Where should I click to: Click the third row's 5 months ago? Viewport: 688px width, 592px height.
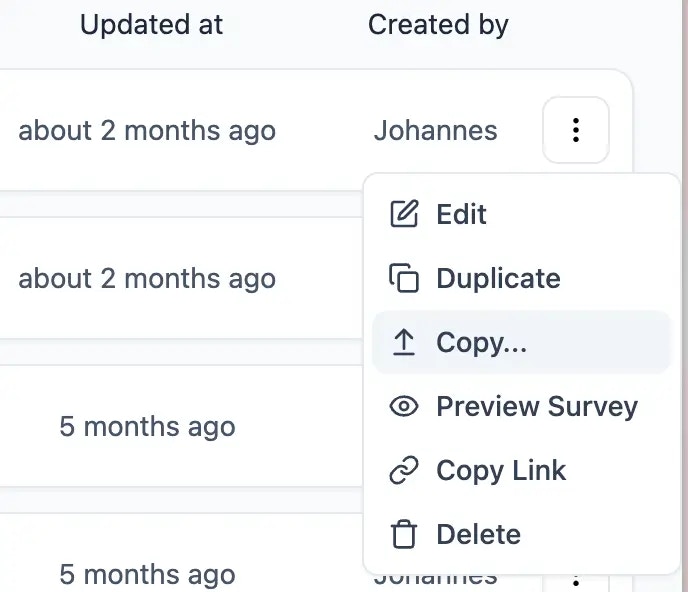tap(147, 427)
